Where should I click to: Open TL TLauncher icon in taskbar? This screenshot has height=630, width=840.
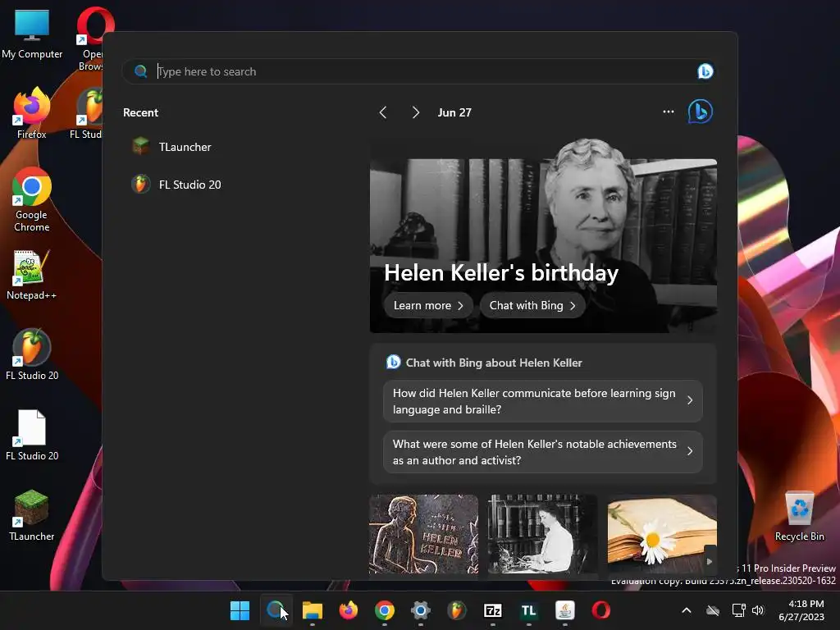tap(529, 610)
